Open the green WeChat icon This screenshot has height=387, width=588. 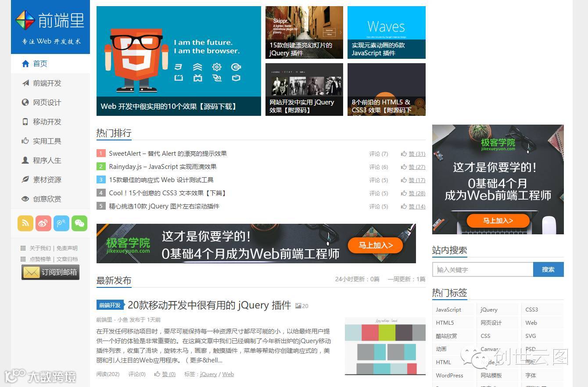[x=79, y=223]
